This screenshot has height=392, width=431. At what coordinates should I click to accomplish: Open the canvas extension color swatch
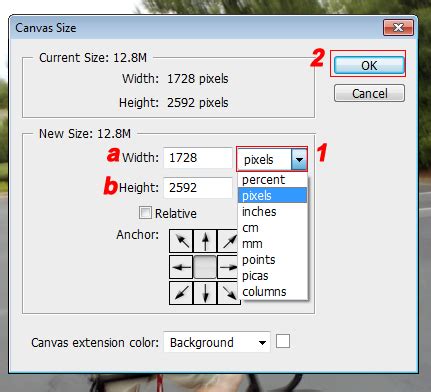(x=283, y=341)
